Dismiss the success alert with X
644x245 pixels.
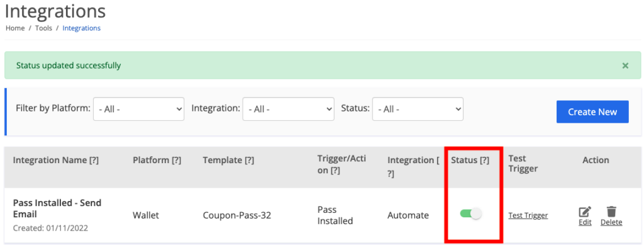point(625,66)
